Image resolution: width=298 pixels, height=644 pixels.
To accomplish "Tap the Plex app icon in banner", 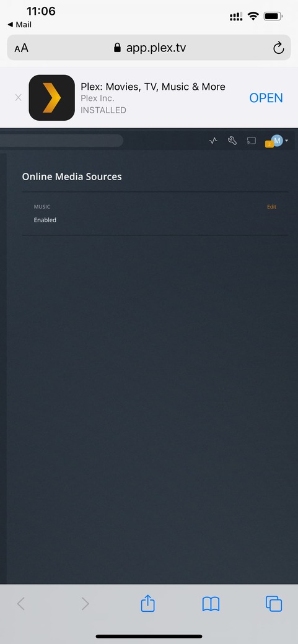I will pyautogui.click(x=52, y=98).
